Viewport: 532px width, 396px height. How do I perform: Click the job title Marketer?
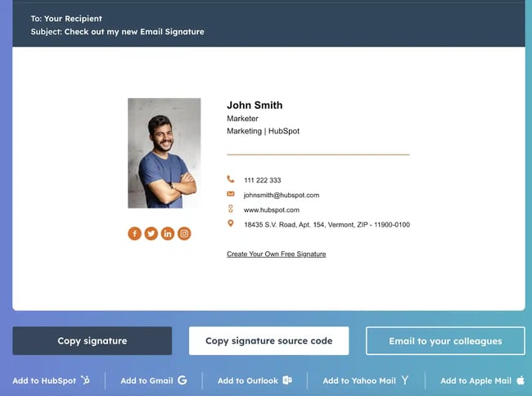(x=242, y=119)
